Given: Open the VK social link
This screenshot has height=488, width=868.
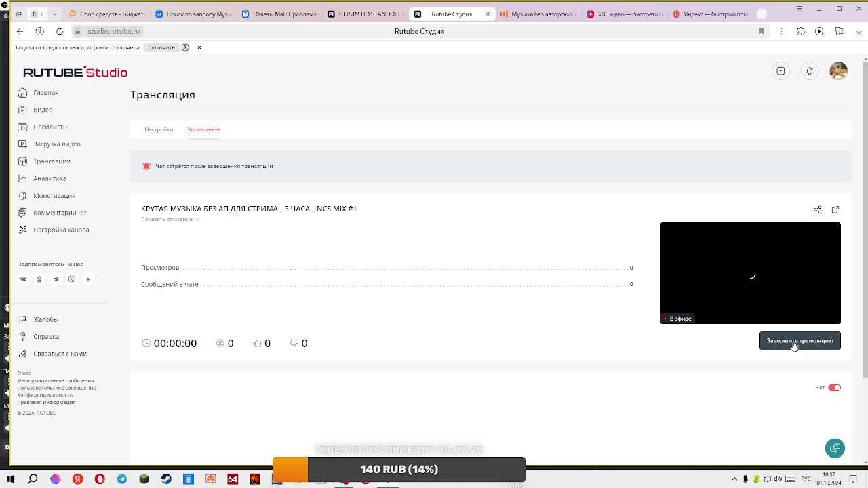Looking at the screenshot, I should [23, 279].
